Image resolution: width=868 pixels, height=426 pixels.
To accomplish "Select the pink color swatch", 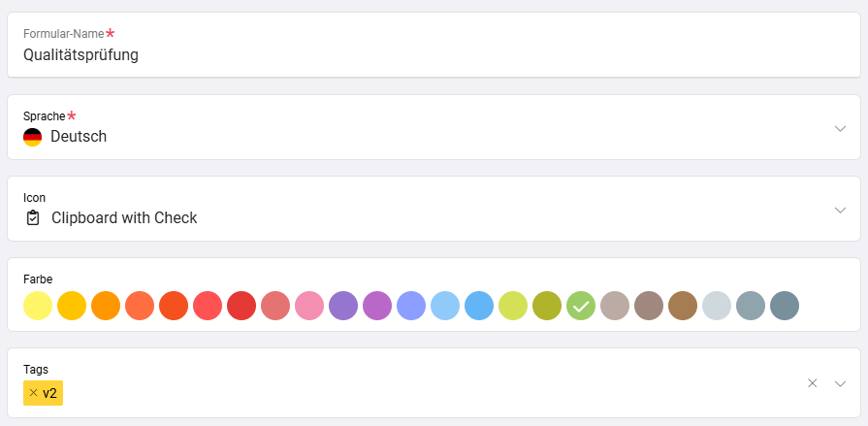I will [x=309, y=306].
